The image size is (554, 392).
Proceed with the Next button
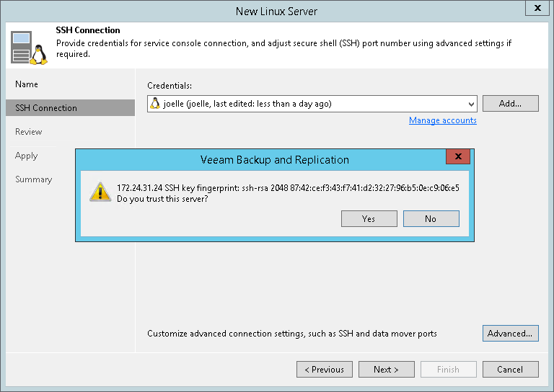386,370
